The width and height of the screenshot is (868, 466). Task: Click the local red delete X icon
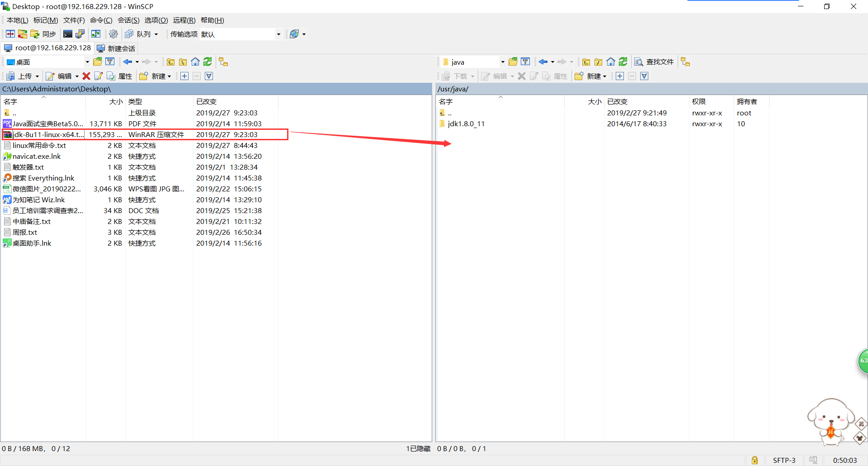(86, 76)
